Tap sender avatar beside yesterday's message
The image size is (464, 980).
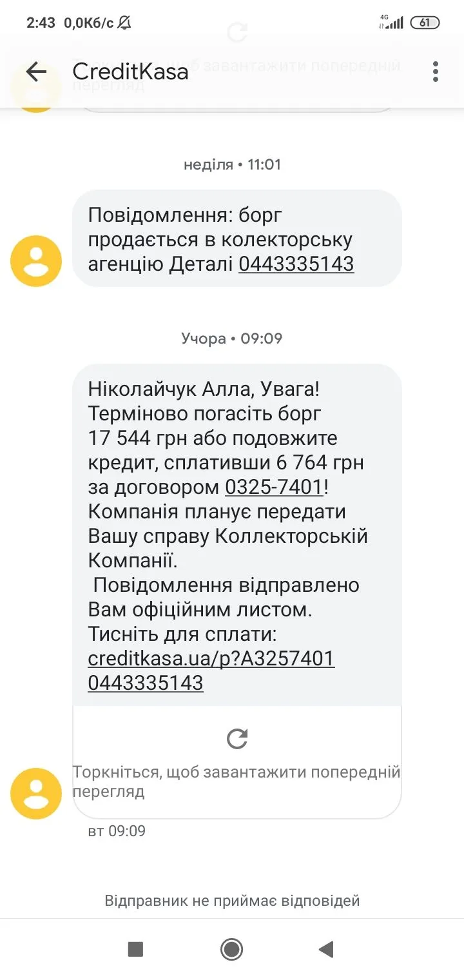click(x=36, y=793)
